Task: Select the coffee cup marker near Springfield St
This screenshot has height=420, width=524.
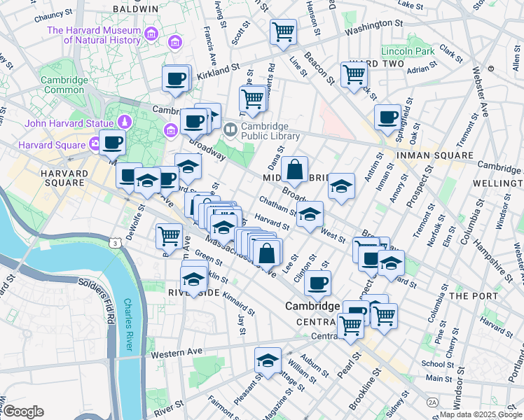Action: [x=387, y=120]
